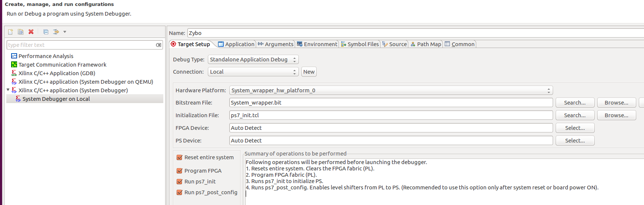This screenshot has height=205, width=644.
Task: Switch to the Target Setup tab
Action: [x=190, y=44]
